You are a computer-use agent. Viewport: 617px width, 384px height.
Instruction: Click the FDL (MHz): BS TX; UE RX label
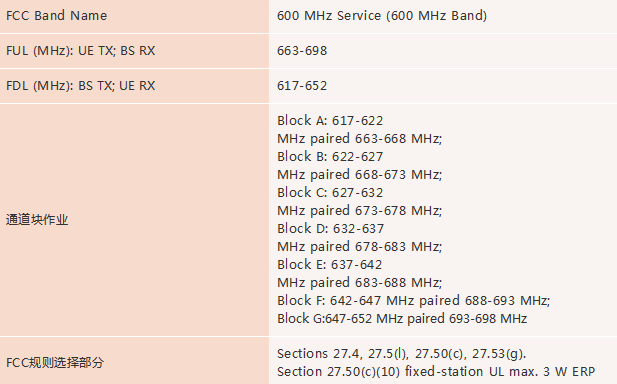81,86
